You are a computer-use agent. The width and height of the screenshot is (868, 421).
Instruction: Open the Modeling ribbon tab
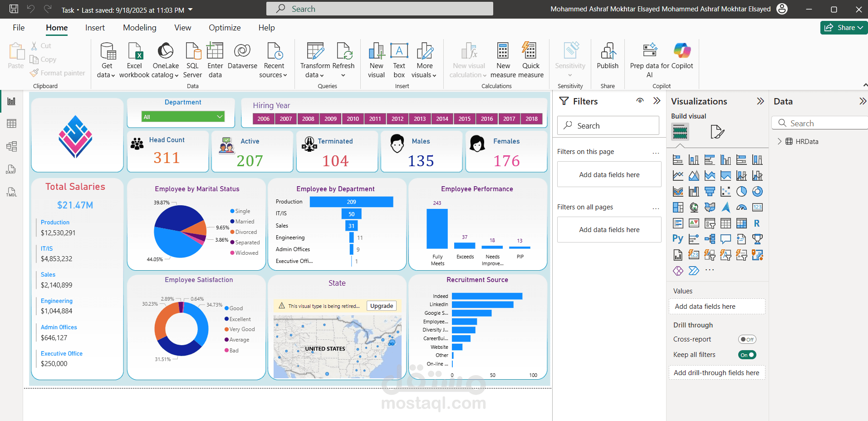click(x=139, y=28)
